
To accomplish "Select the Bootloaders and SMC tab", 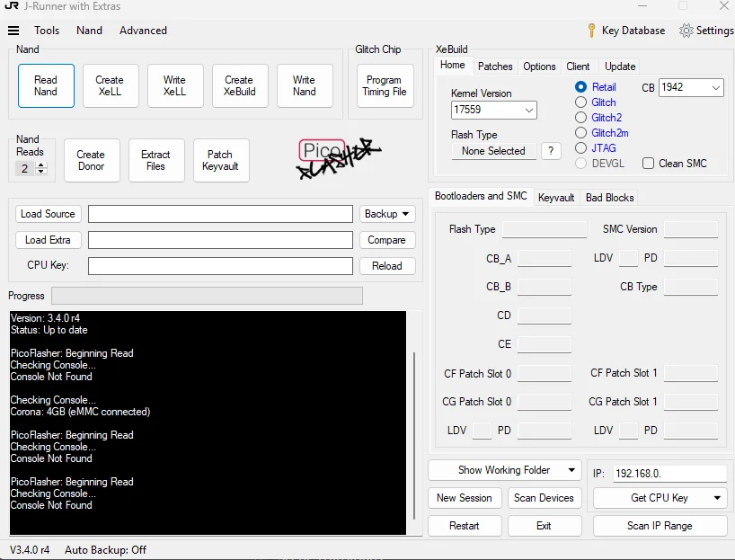I will tap(481, 196).
